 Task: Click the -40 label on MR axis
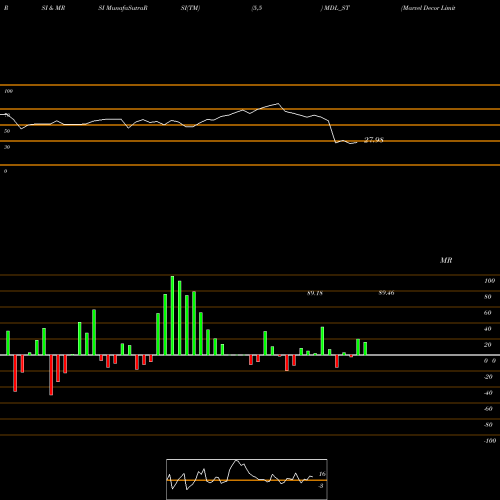488,393
